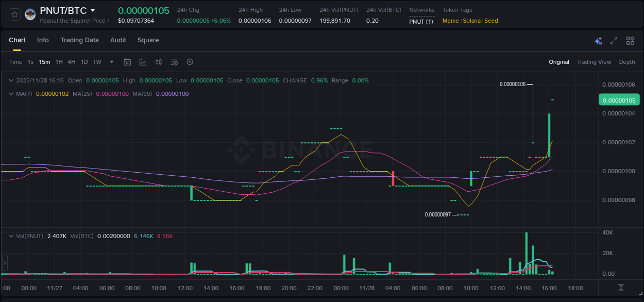Screen dimensions: 644x302
Task: Open the indicator settings list icon
Action: coord(174,62)
